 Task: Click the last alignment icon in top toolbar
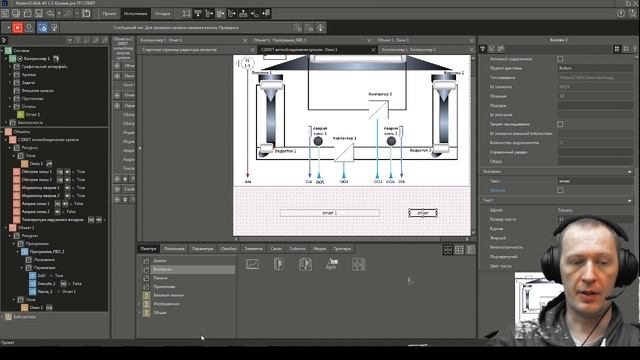click(x=266, y=13)
